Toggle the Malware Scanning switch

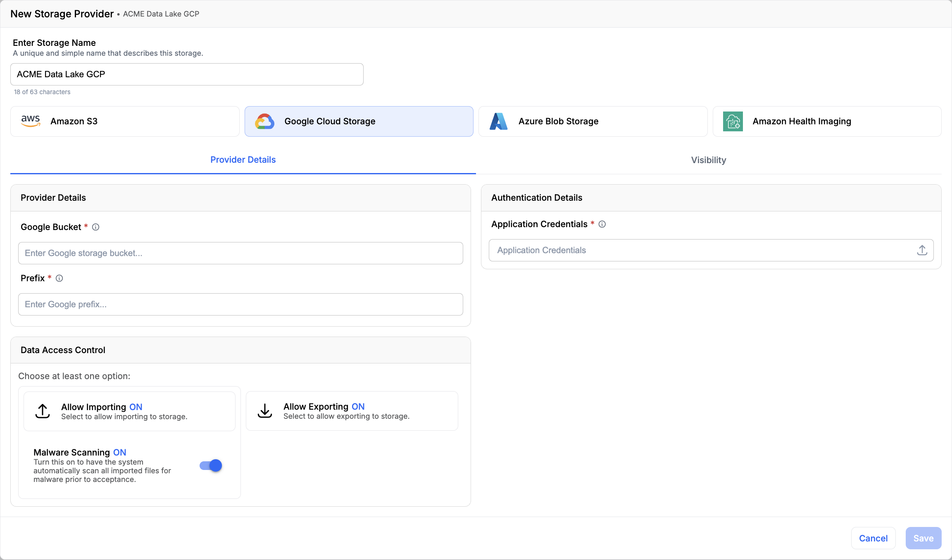(211, 466)
